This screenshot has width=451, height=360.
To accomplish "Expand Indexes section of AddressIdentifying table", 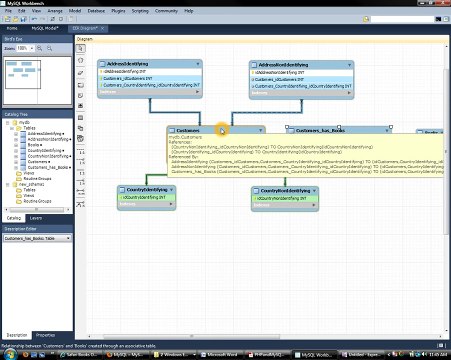I will (197, 92).
